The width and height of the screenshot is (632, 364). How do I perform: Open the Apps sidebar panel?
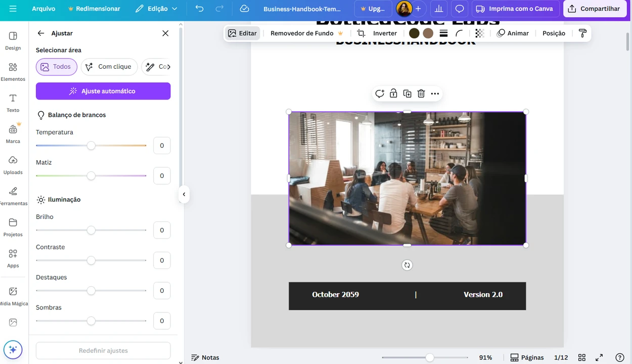tap(13, 258)
